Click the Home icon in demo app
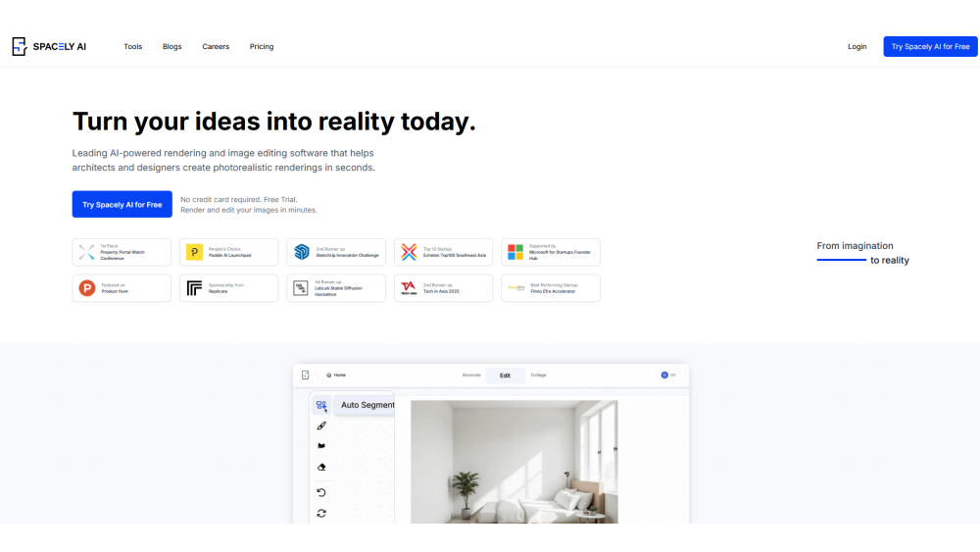 (328, 376)
